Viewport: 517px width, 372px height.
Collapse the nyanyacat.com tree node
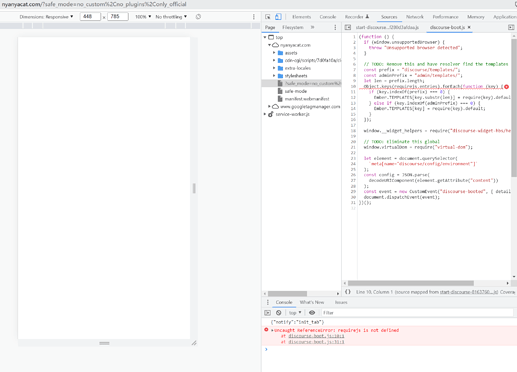point(269,45)
